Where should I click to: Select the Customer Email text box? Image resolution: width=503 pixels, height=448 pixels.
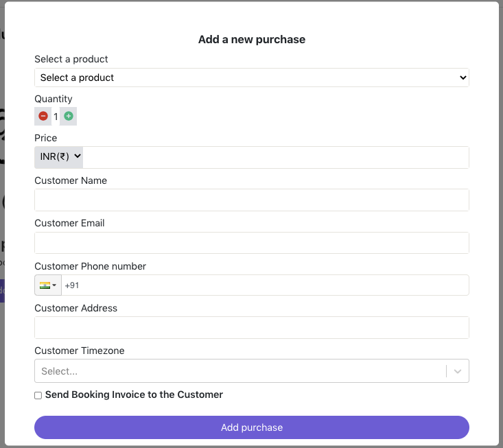(252, 242)
